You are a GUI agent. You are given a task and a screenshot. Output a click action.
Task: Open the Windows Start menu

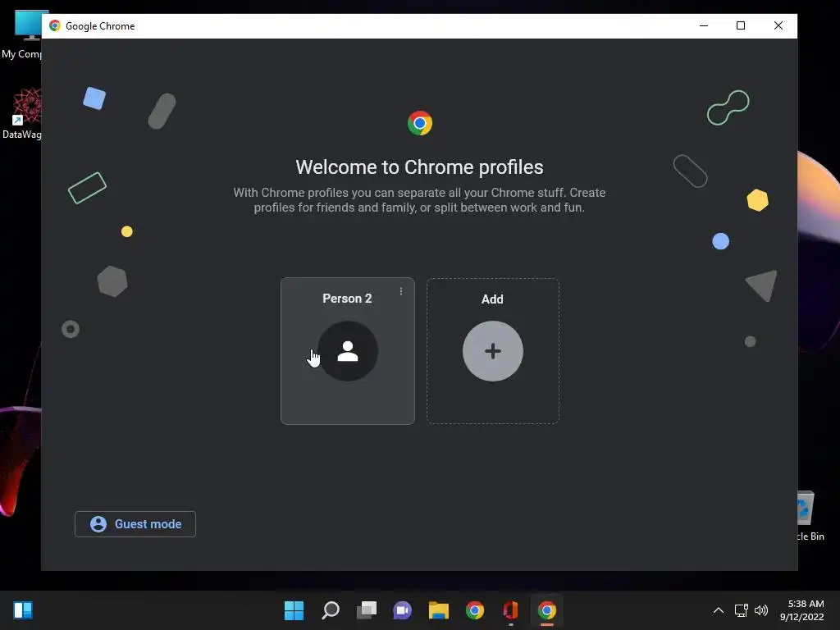(x=294, y=610)
